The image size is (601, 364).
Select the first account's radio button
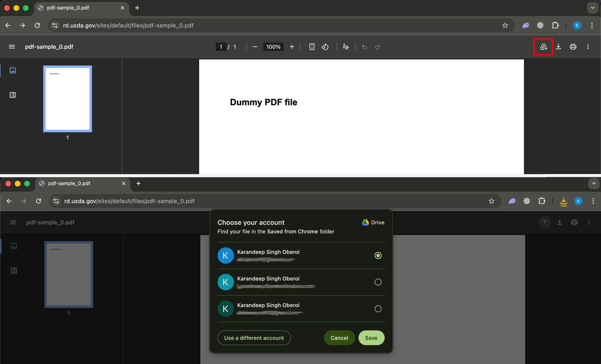pyautogui.click(x=378, y=256)
